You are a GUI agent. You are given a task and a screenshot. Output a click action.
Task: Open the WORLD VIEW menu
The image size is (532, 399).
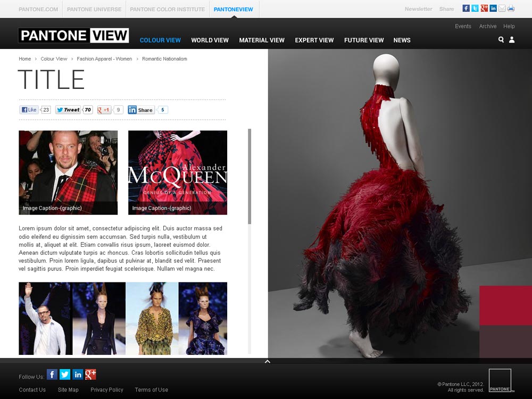210,40
